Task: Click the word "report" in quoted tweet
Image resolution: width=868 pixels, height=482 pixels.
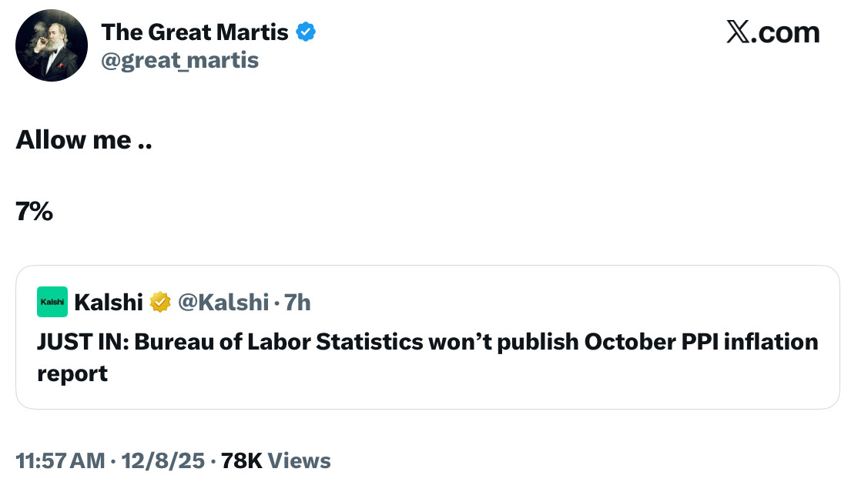Action: point(72,373)
